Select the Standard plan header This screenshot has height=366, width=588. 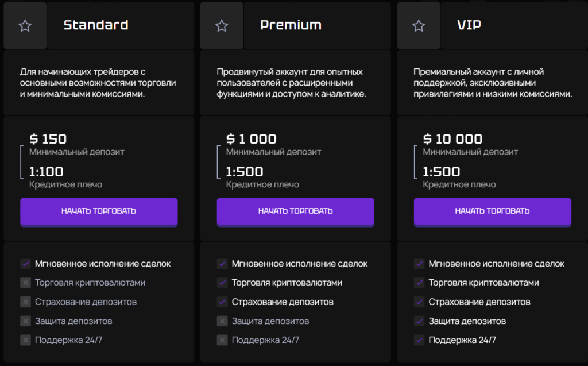[x=95, y=25]
